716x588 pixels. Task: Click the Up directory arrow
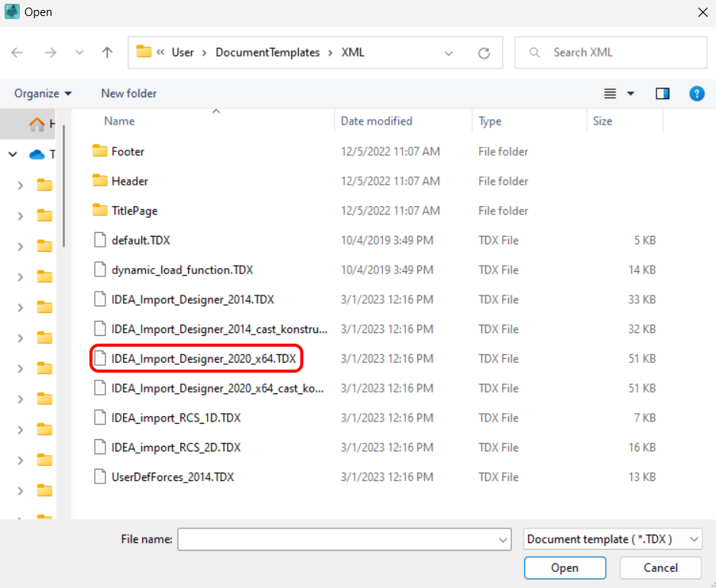107,53
